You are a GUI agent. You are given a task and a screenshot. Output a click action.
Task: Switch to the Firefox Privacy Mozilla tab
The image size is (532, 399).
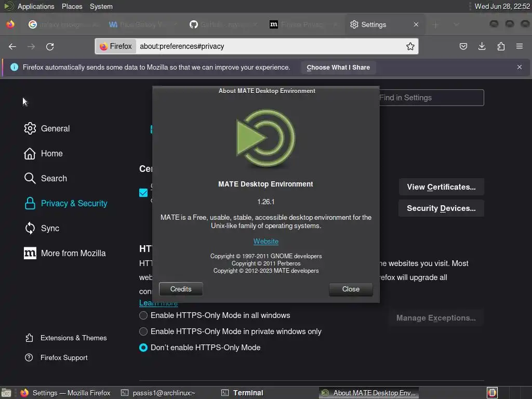click(303, 24)
